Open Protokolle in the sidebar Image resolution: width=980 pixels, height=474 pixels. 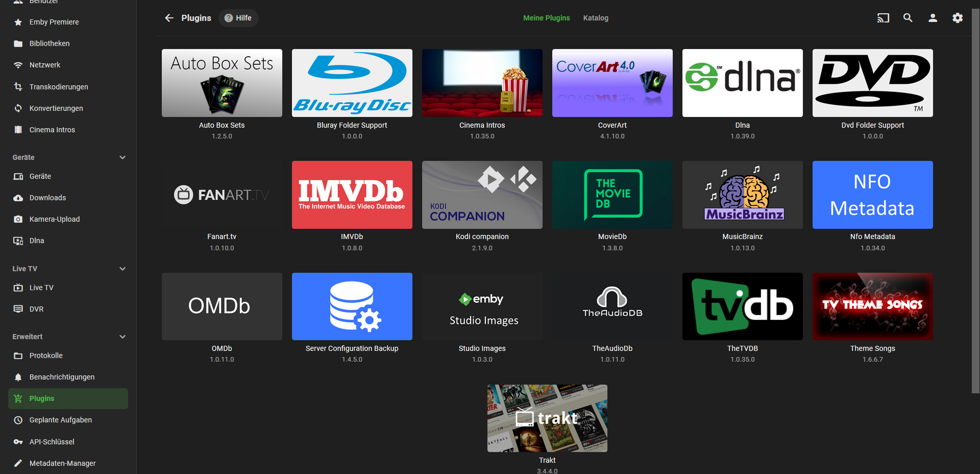[68, 355]
